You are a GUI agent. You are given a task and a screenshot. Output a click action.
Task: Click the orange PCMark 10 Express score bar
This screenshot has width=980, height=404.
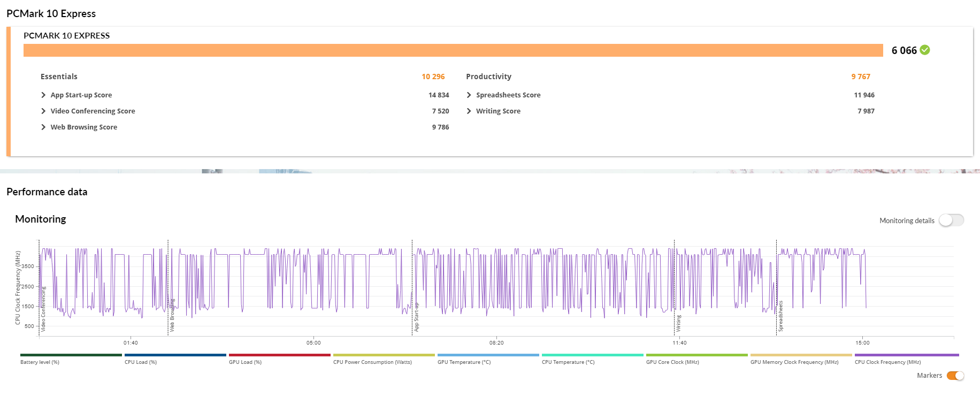(x=453, y=50)
